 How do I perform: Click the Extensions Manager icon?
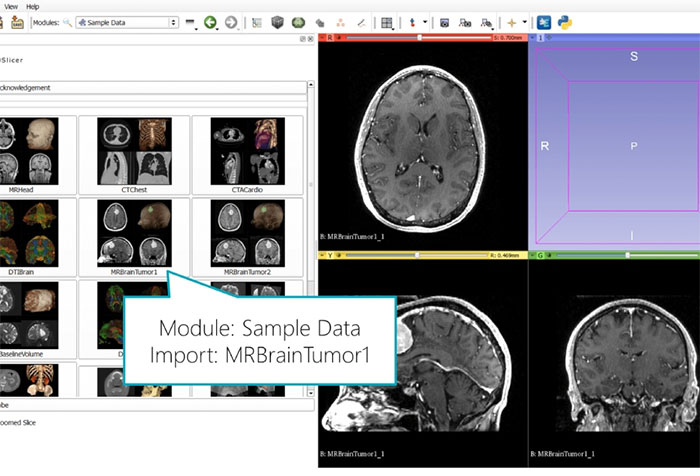click(x=546, y=22)
